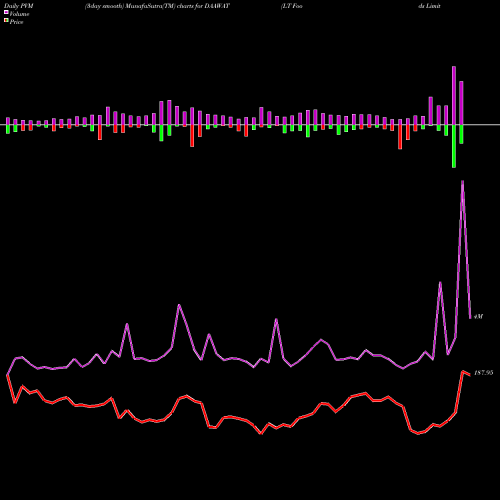Click the Price legend label
The width and height of the screenshot is (500, 500).
coord(16,22)
